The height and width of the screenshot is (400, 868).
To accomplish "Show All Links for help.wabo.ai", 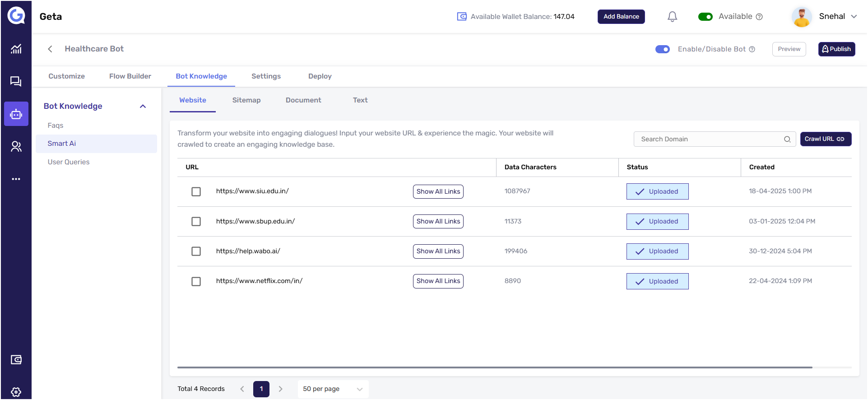I will pyautogui.click(x=438, y=251).
